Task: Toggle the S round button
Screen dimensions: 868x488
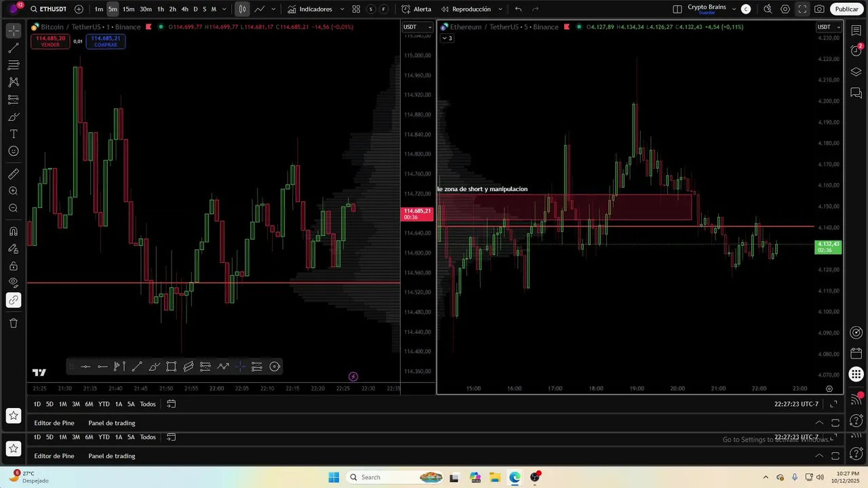Action: (x=370, y=9)
